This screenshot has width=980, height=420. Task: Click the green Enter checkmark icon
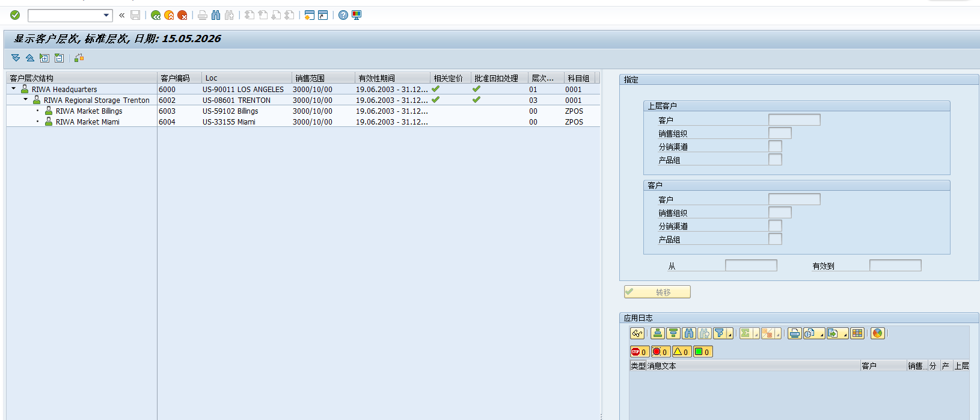(15, 15)
